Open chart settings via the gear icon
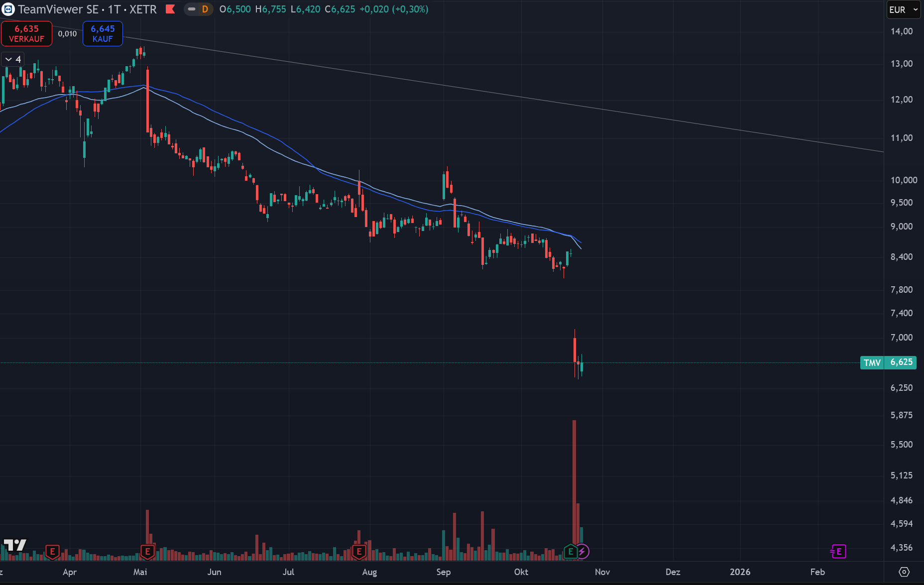This screenshot has height=585, width=924. pos(904,572)
